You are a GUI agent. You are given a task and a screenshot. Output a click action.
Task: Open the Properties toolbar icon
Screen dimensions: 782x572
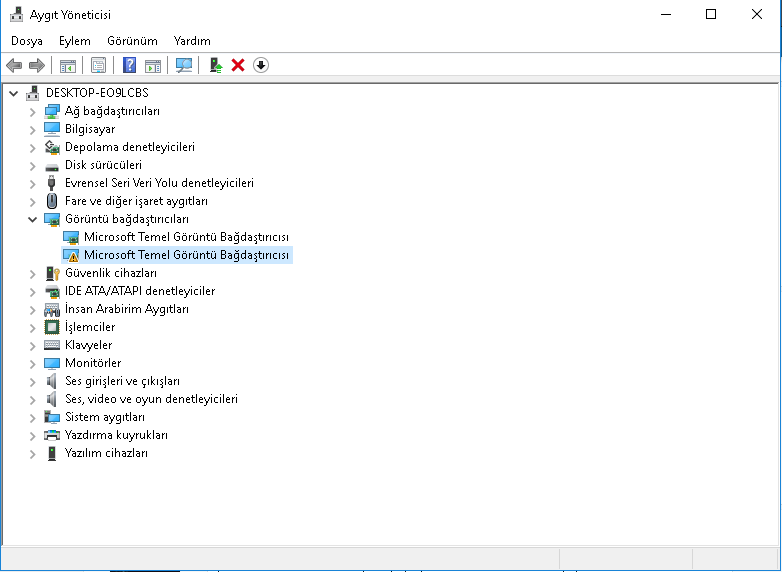coord(98,65)
